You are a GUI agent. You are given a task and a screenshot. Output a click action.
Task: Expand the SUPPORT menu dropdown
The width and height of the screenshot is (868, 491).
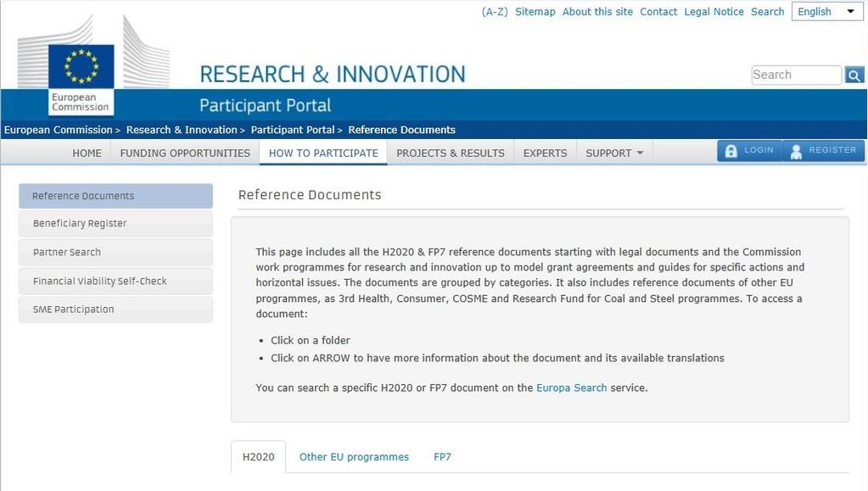pos(614,153)
